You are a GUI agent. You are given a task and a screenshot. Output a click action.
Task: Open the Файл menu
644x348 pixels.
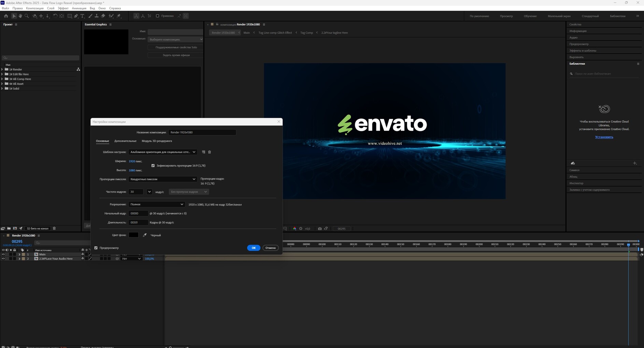tap(5, 8)
